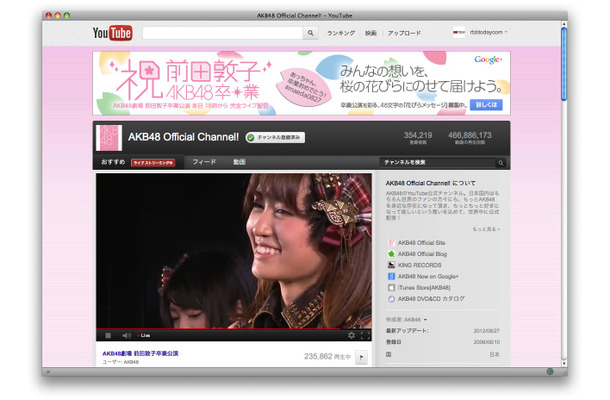This screenshot has width=610, height=400.
Task: Click the 466,886,173 view count
Action: click(x=470, y=135)
